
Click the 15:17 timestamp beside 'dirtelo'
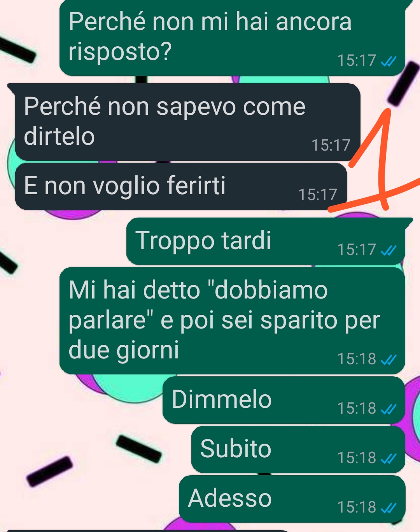click(331, 145)
